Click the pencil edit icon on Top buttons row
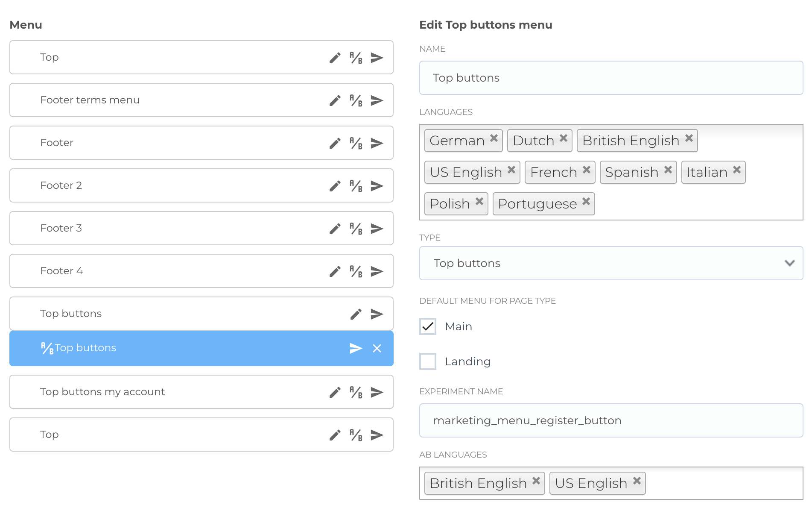Screen dimensions: 812x511 point(356,314)
